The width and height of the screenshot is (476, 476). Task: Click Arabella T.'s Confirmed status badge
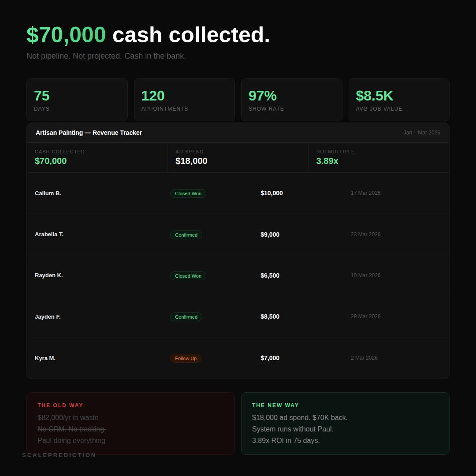point(186,235)
